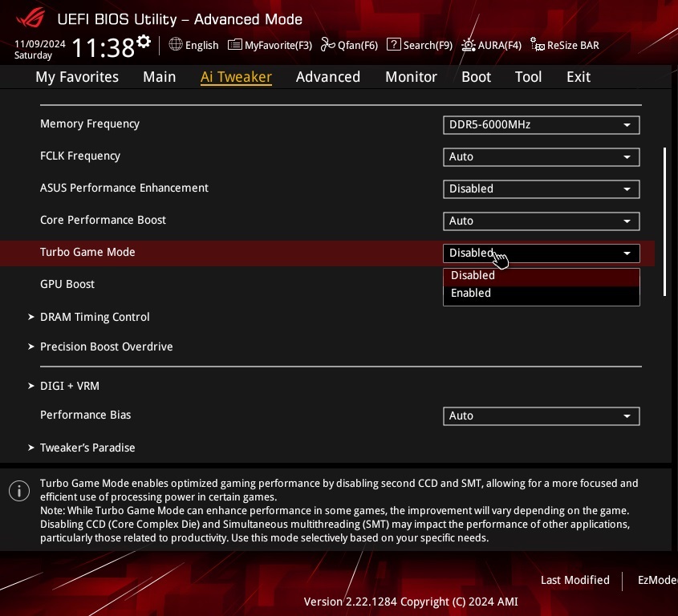The width and height of the screenshot is (678, 616).
Task: Open Performance Bias dropdown
Action: (x=542, y=415)
